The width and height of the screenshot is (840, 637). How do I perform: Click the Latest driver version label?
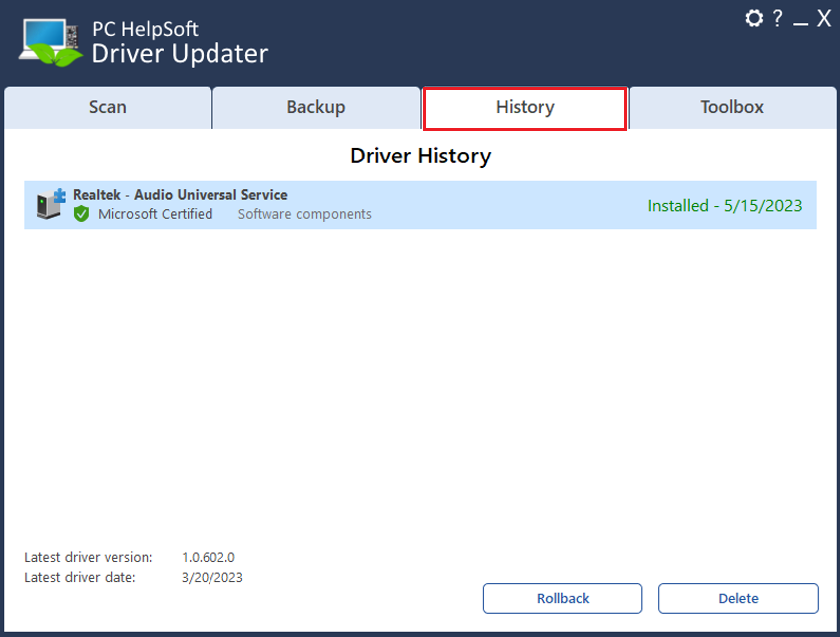click(88, 558)
